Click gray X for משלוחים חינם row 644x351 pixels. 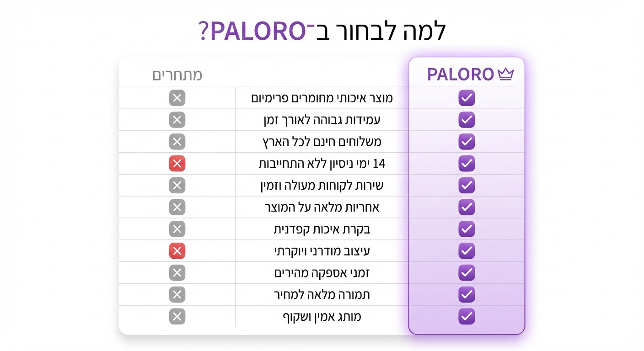click(177, 142)
